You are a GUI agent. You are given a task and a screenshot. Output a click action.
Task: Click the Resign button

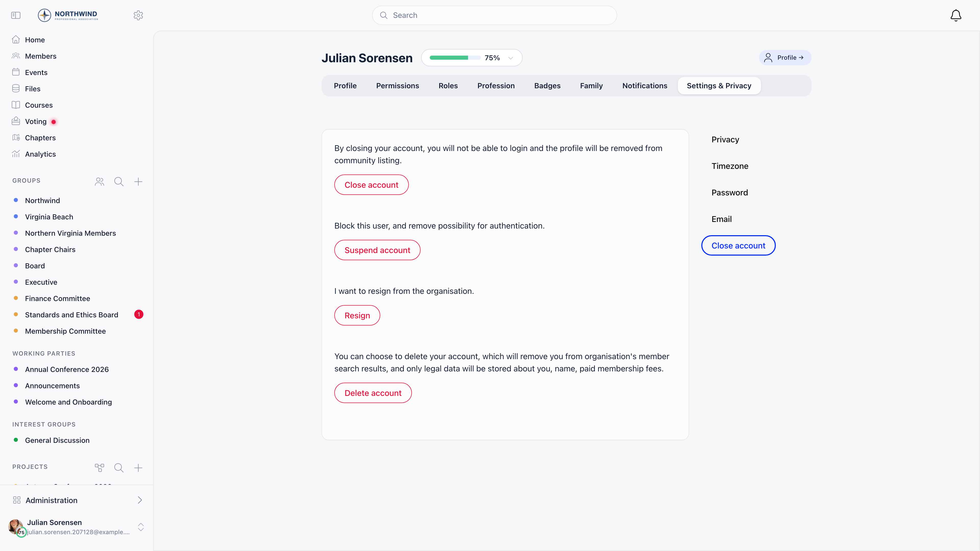click(357, 316)
